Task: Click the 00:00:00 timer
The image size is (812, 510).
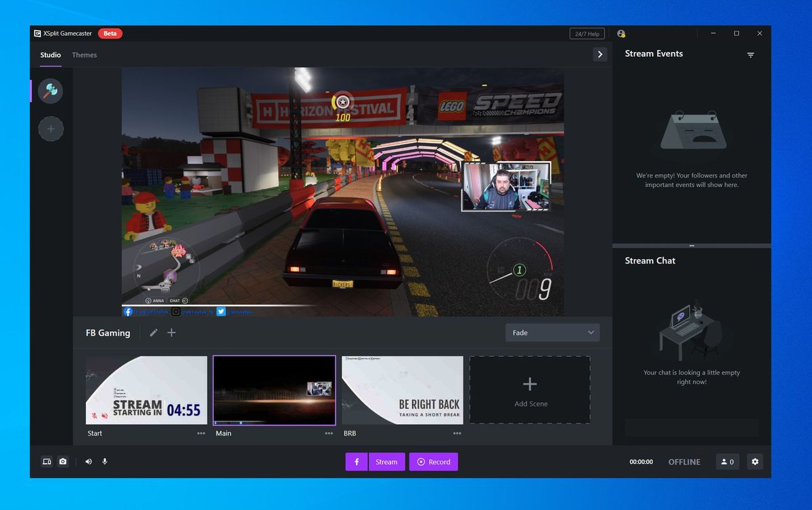Action: 641,462
